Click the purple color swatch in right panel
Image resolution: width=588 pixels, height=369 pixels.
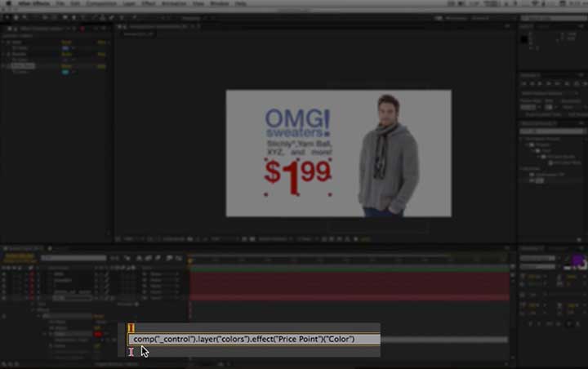coord(577,260)
